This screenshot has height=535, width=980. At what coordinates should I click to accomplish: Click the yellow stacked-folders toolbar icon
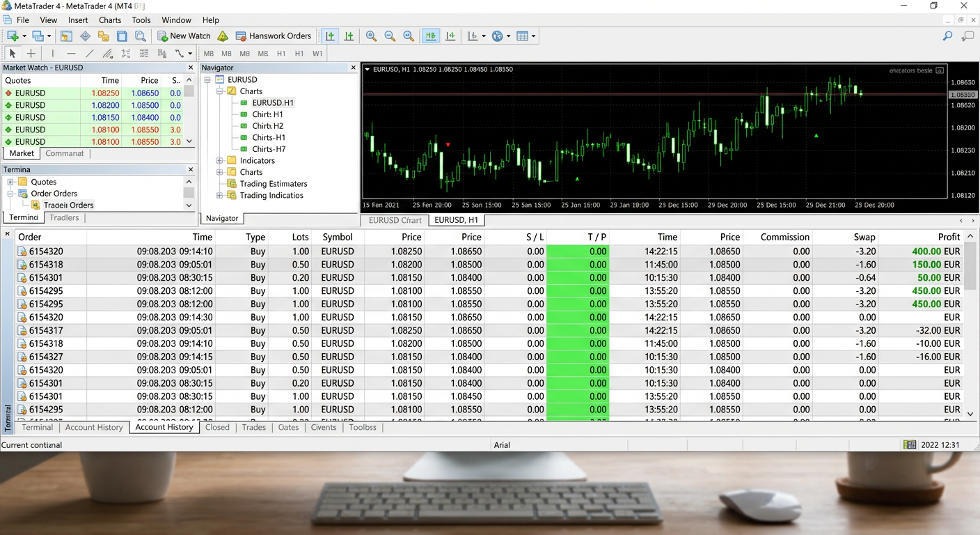pyautogui.click(x=104, y=36)
